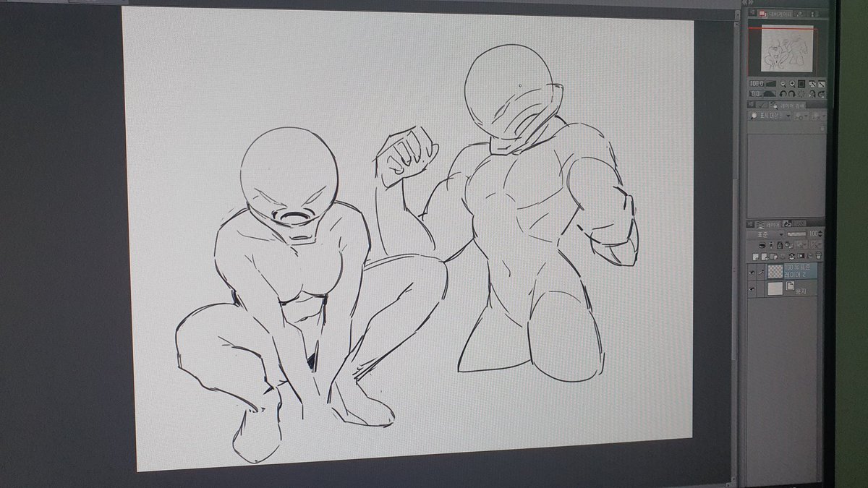Flip canvas horizontally in Navigator

coord(812,94)
